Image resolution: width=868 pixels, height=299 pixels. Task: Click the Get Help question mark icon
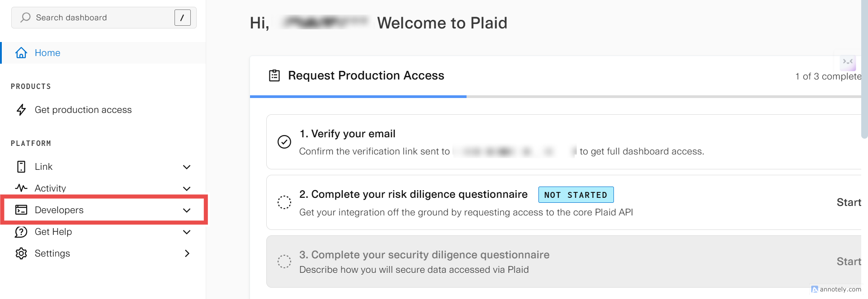tap(21, 232)
